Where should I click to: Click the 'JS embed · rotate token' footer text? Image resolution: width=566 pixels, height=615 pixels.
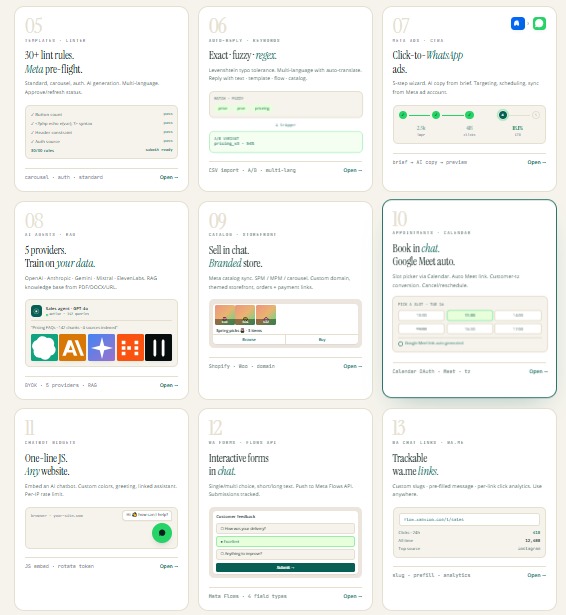point(59,566)
